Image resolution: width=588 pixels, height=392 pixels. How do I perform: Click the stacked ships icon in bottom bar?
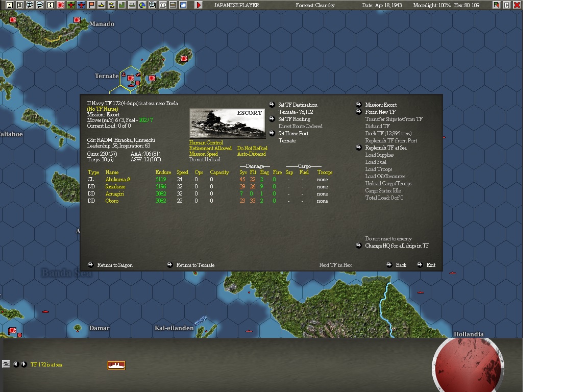pyautogui.click(x=6, y=363)
